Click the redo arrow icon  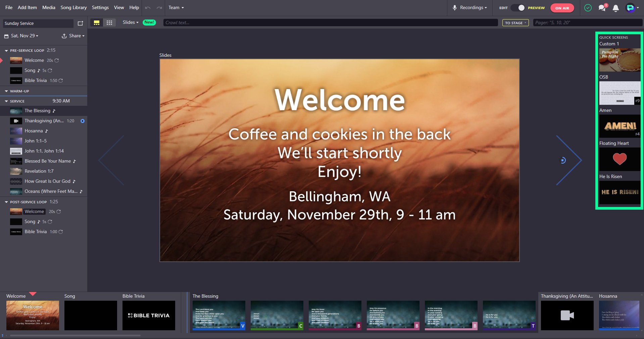point(159,8)
